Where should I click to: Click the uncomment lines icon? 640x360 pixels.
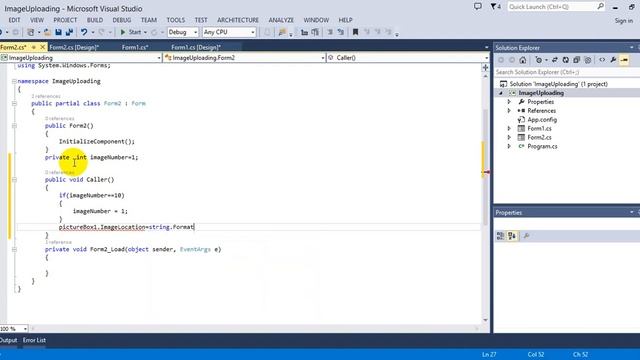point(340,32)
